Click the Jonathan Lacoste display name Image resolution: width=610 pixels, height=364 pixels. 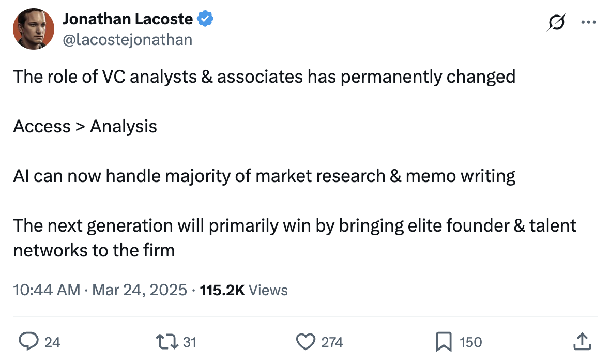click(x=128, y=20)
